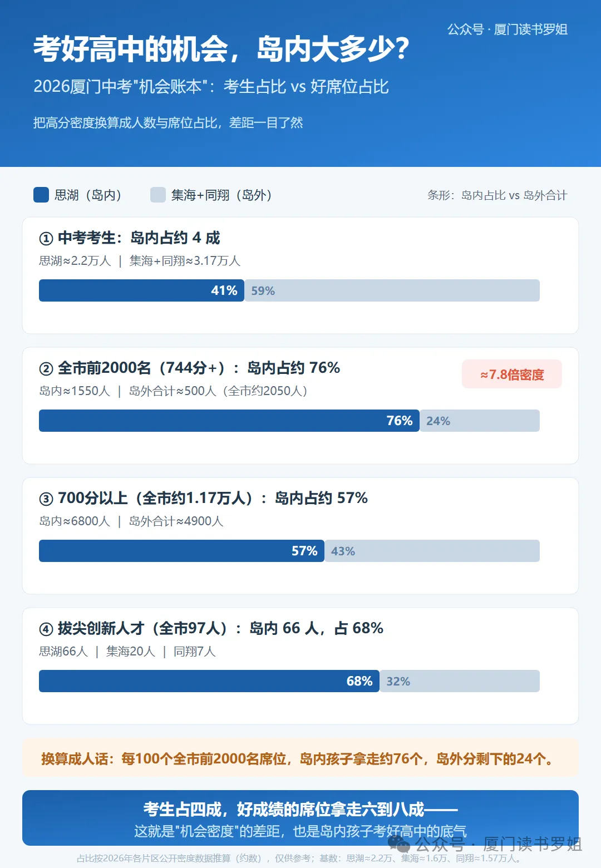The width and height of the screenshot is (601, 868).
Task: Click the 32% light gray bar segment
Action: 460,681
